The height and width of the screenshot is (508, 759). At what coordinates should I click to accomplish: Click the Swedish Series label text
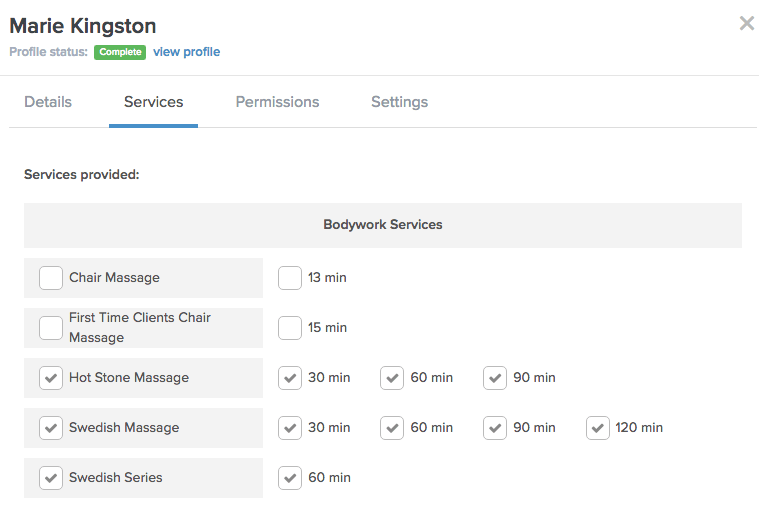pos(116,477)
